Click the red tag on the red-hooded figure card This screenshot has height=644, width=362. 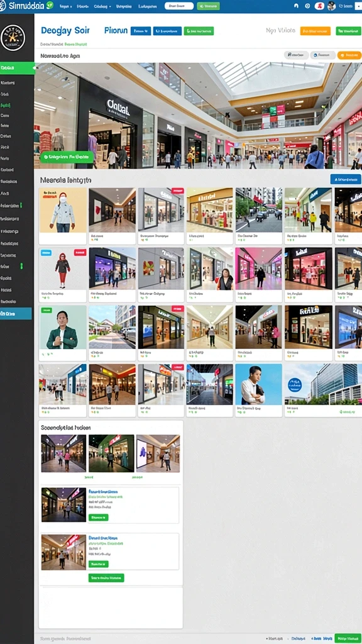click(80, 253)
